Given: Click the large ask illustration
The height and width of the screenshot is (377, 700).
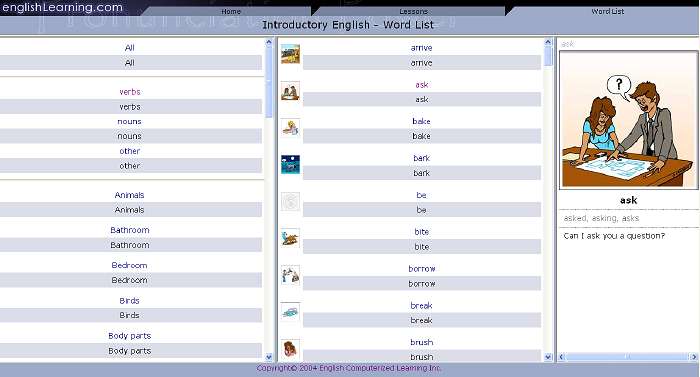Looking at the screenshot, I should click(x=629, y=120).
